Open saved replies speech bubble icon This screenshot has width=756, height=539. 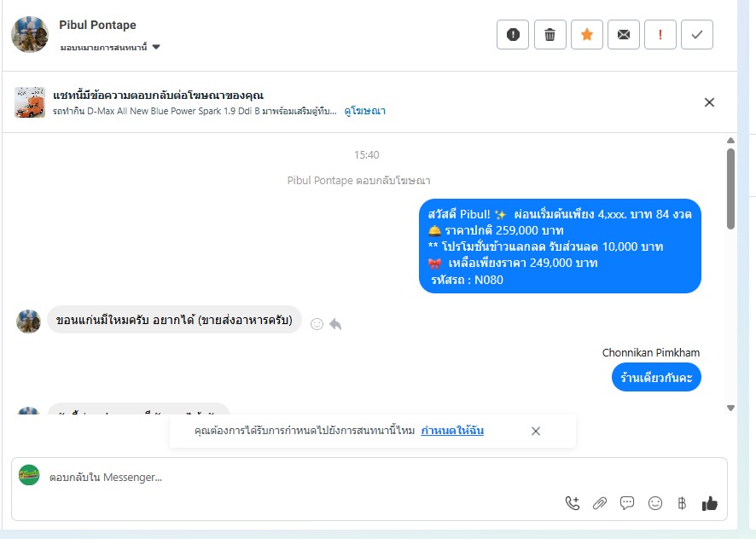[x=627, y=503]
